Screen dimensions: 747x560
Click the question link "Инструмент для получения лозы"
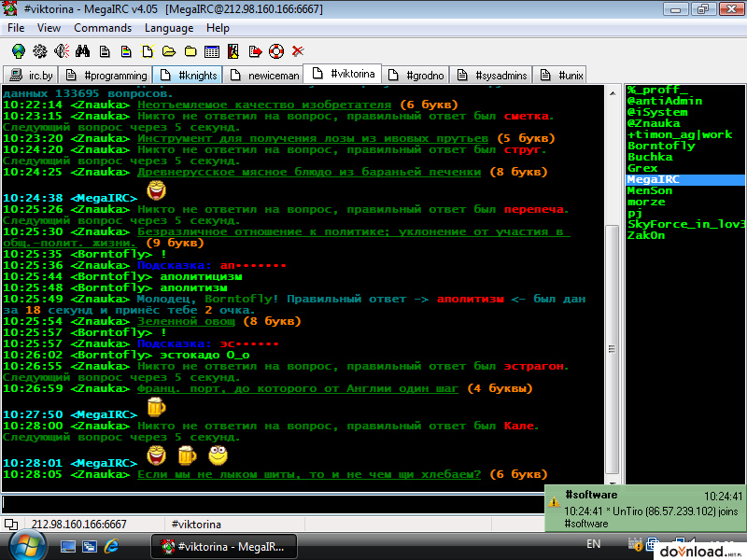(x=313, y=138)
